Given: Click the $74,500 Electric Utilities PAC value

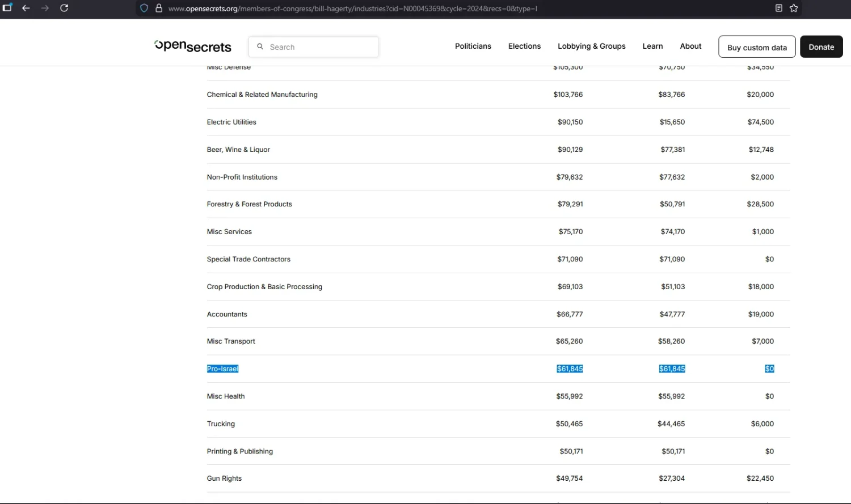Looking at the screenshot, I should [x=760, y=122].
